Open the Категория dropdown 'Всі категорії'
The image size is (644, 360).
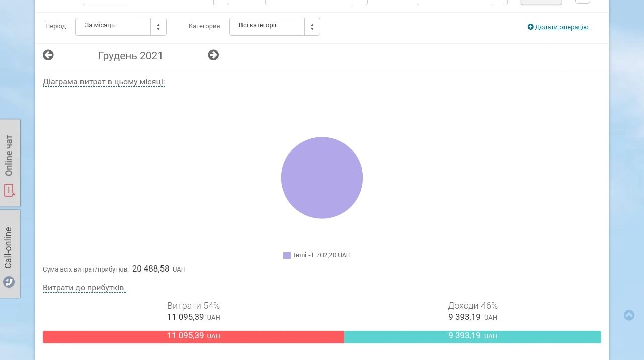(275, 27)
